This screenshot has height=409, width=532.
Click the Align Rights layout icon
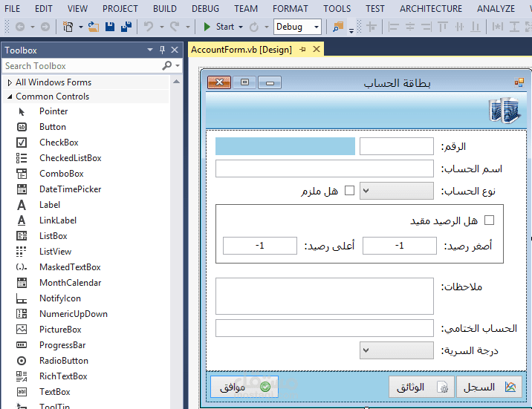coord(426,27)
